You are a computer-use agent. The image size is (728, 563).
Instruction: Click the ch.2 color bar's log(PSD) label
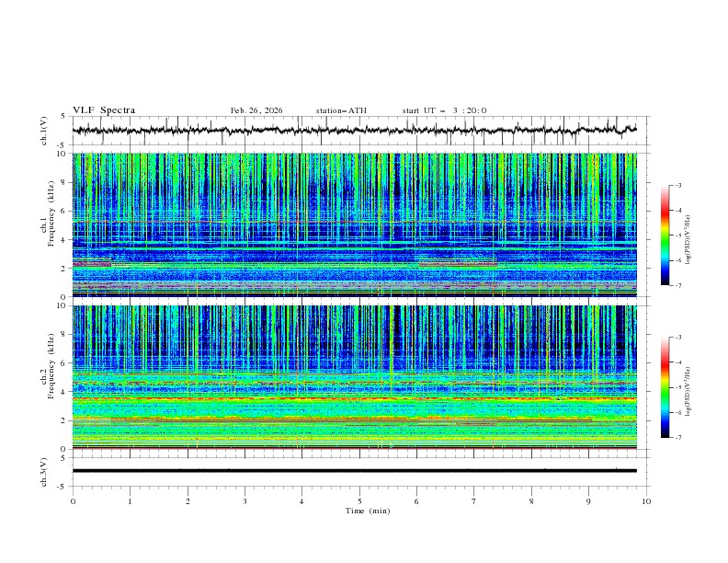coord(688,392)
